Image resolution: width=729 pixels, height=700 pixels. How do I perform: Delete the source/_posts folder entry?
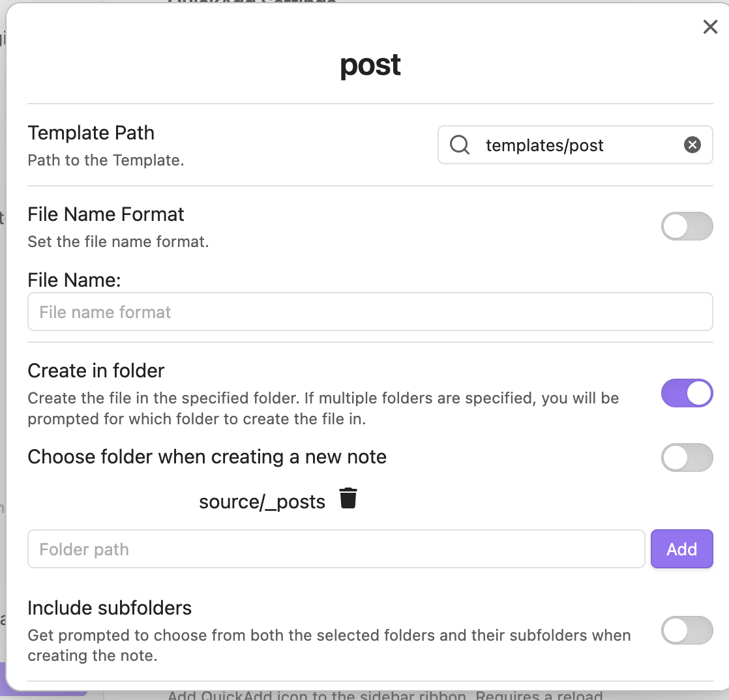point(349,499)
